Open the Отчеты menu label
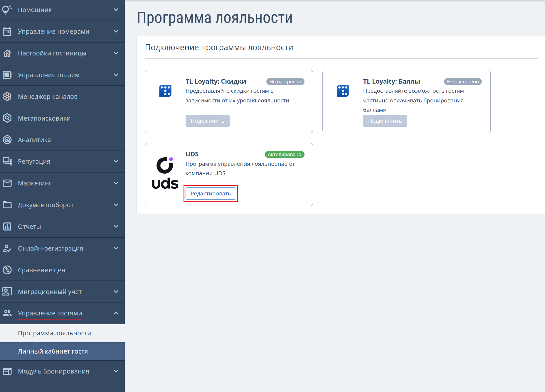Image resolution: width=545 pixels, height=392 pixels. pyautogui.click(x=29, y=227)
